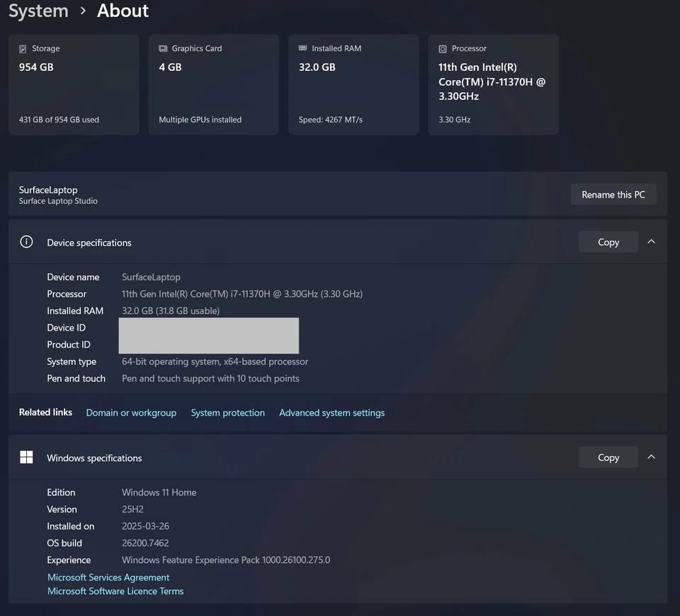Select the Windows Feature Experience Pack value
The image size is (680, 616).
click(x=226, y=560)
